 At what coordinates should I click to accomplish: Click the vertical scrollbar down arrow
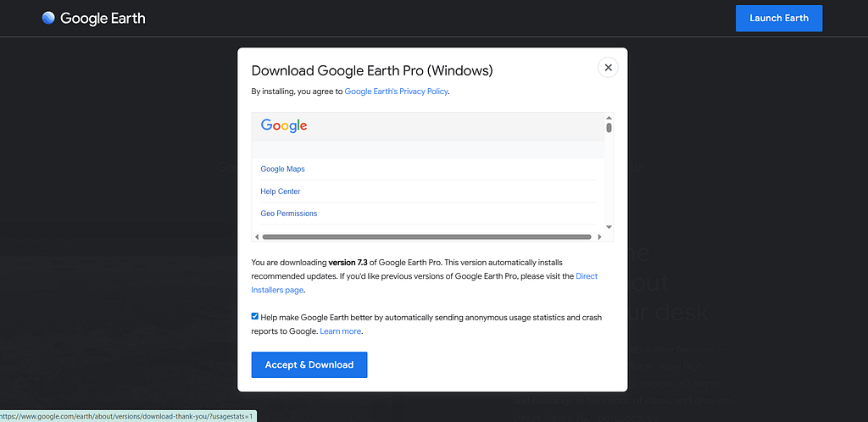(x=609, y=227)
